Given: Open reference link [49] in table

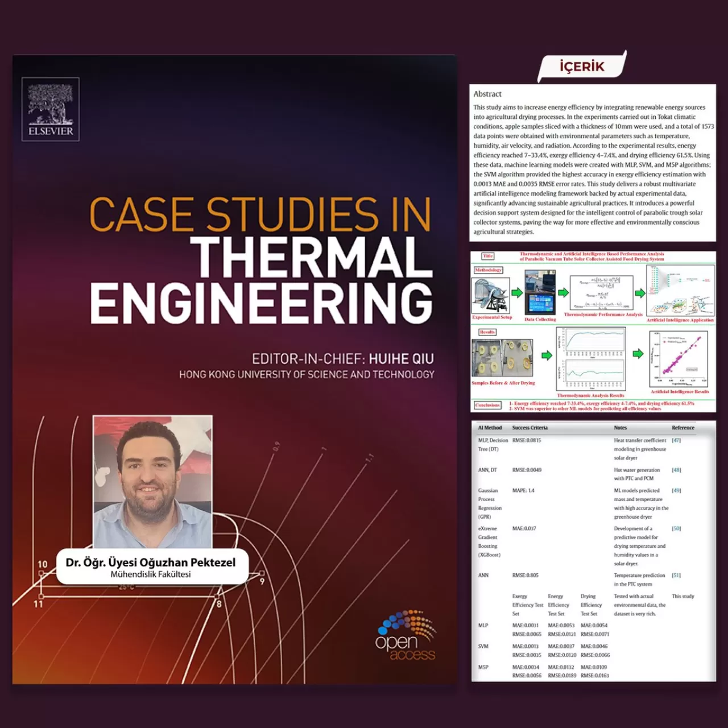Looking at the screenshot, I should pyautogui.click(x=676, y=490).
